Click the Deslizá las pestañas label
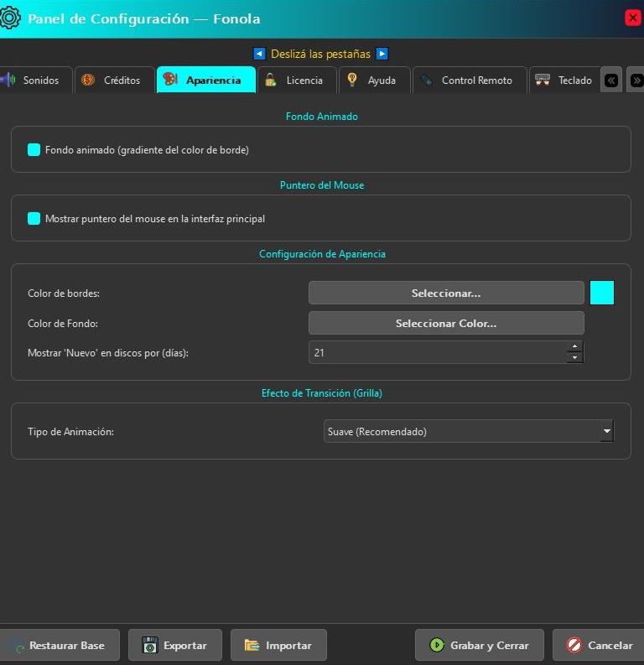644x665 pixels. (320, 54)
